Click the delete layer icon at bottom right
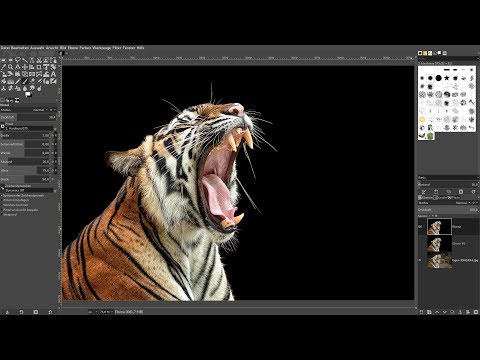 tap(476, 312)
